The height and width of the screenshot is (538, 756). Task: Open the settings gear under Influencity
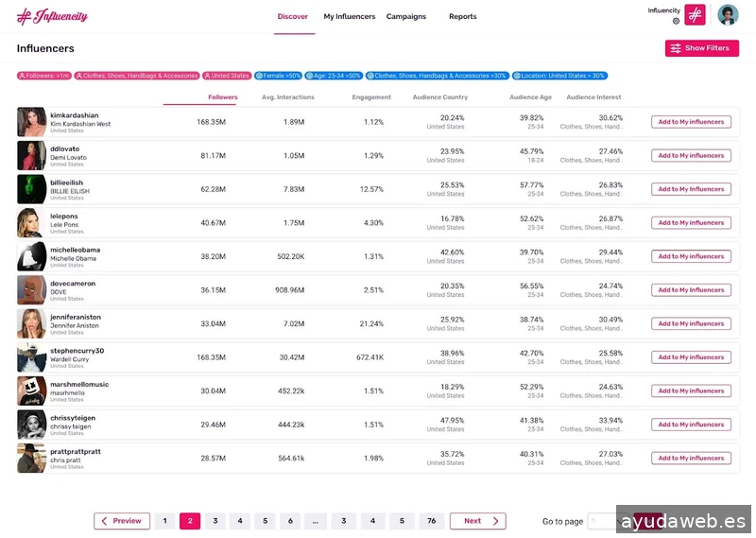click(676, 21)
